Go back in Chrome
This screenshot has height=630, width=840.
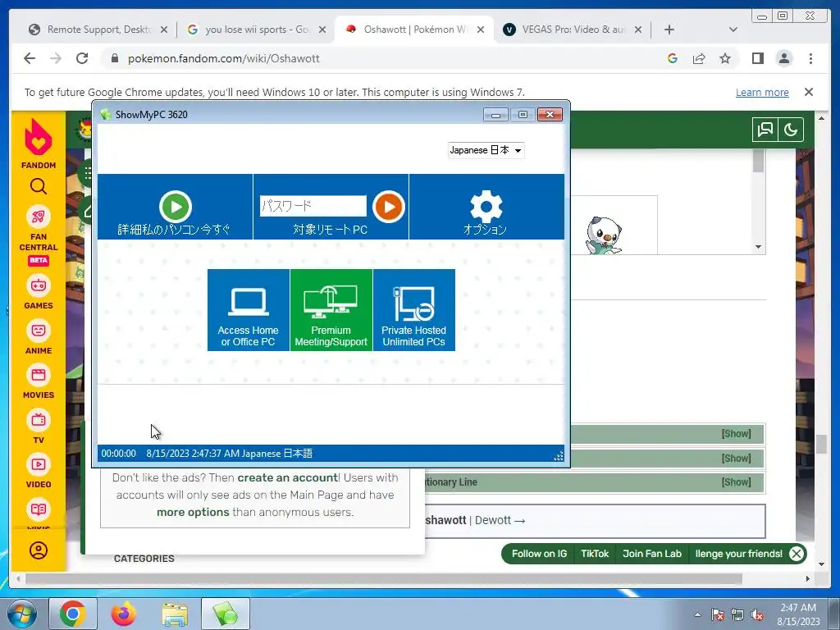[30, 58]
